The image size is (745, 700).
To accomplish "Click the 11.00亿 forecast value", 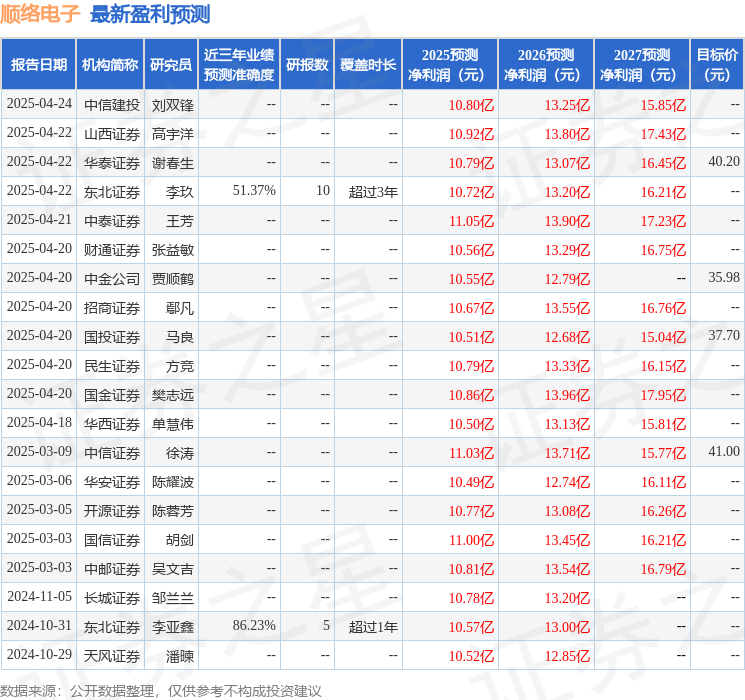I will (472, 540).
